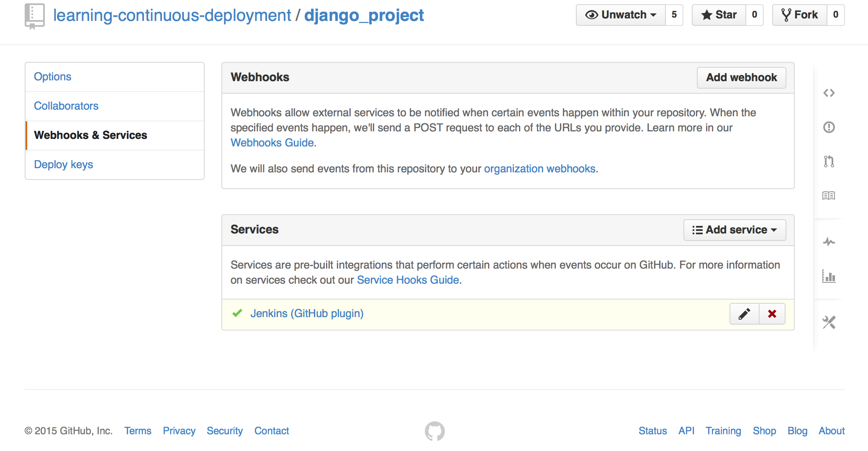Viewport: 868px width, 451px height.
Task: Open the Unwatch dropdown
Action: coord(621,15)
